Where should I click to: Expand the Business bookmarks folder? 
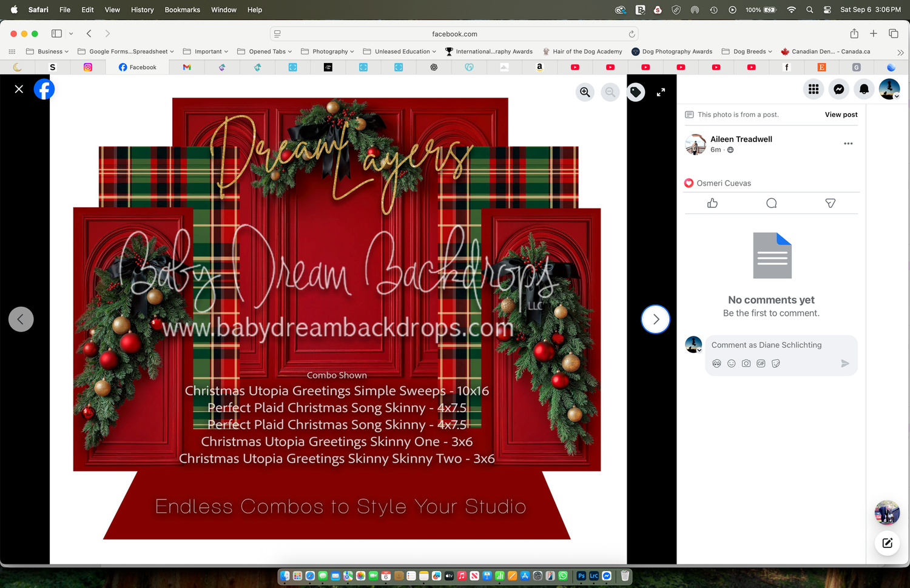[47, 52]
